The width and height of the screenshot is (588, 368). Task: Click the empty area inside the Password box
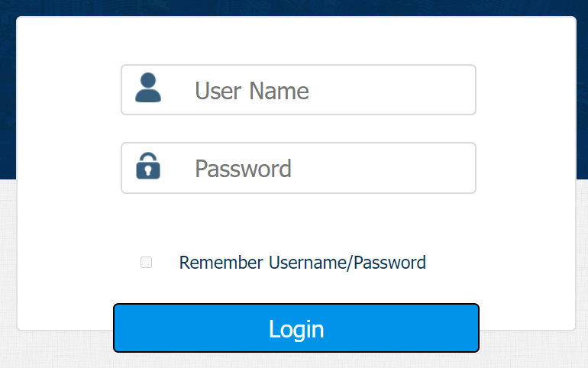[x=383, y=168]
